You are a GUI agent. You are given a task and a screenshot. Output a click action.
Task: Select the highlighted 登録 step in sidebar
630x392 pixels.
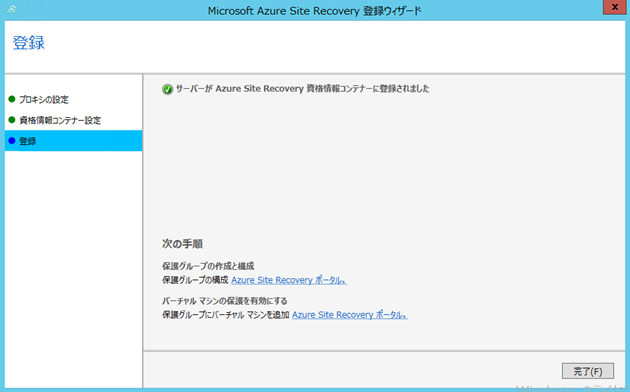tap(74, 141)
